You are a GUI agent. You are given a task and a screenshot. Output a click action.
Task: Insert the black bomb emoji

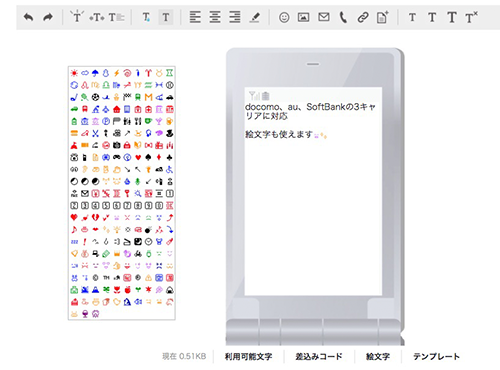pos(148,230)
